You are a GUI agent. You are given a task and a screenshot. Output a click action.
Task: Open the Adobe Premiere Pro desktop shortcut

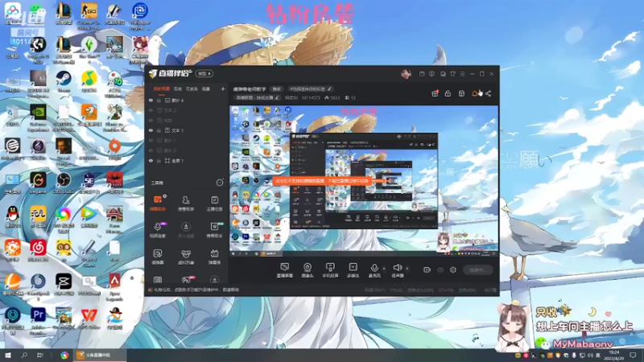click(x=38, y=320)
